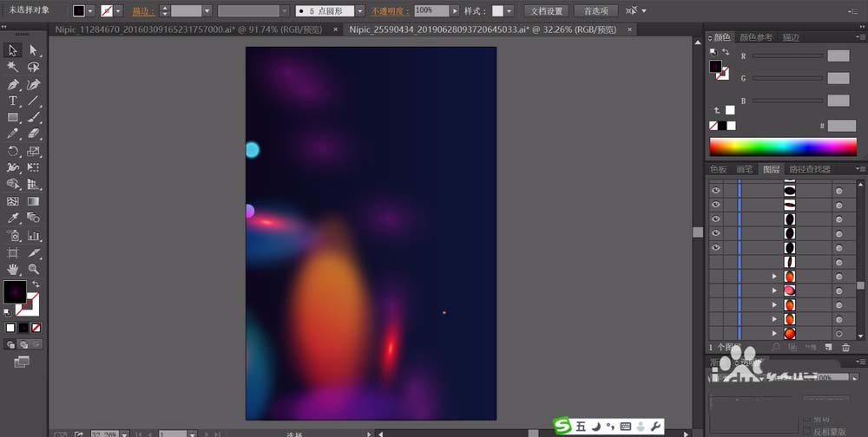Select the Pencil tool
The width and height of the screenshot is (868, 437).
tap(13, 134)
